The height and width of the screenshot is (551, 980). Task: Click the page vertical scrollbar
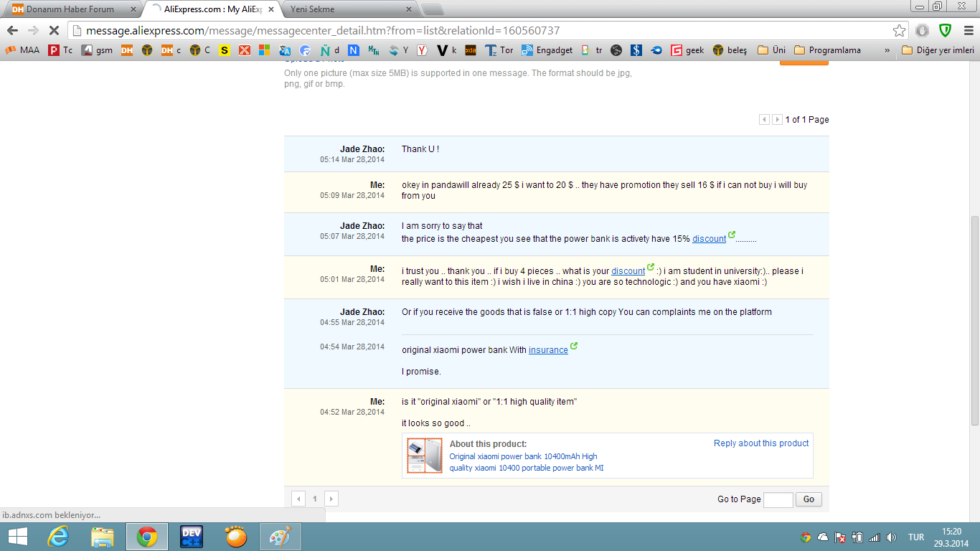pyautogui.click(x=974, y=319)
